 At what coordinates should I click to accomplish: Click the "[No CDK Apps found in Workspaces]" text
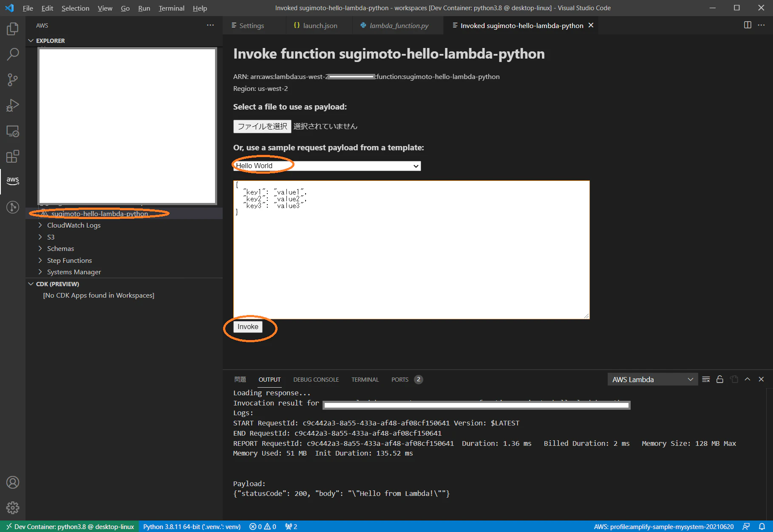[99, 296]
